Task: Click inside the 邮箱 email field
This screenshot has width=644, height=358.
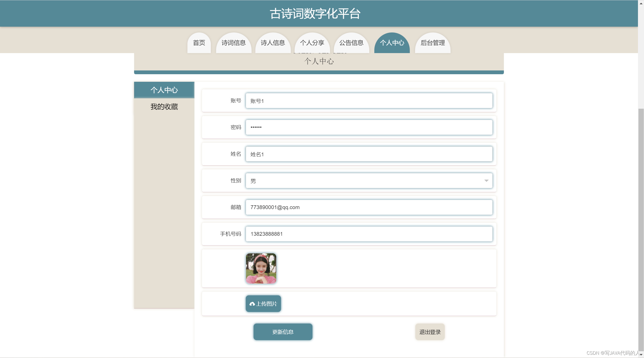Action: (x=369, y=207)
